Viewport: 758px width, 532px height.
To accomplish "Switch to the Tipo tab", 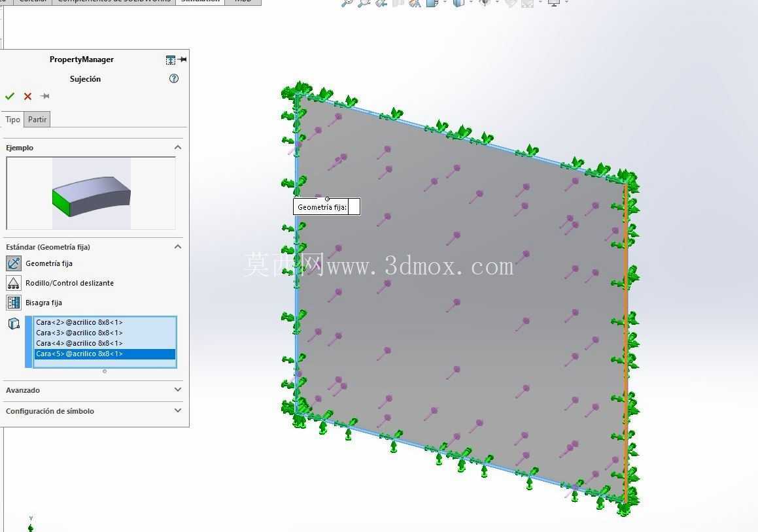I will point(12,120).
